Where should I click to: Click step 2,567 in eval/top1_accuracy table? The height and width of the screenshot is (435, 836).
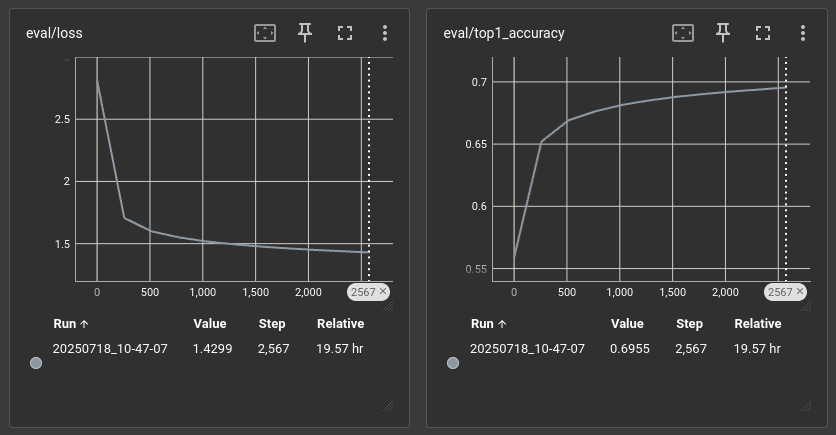coord(691,349)
